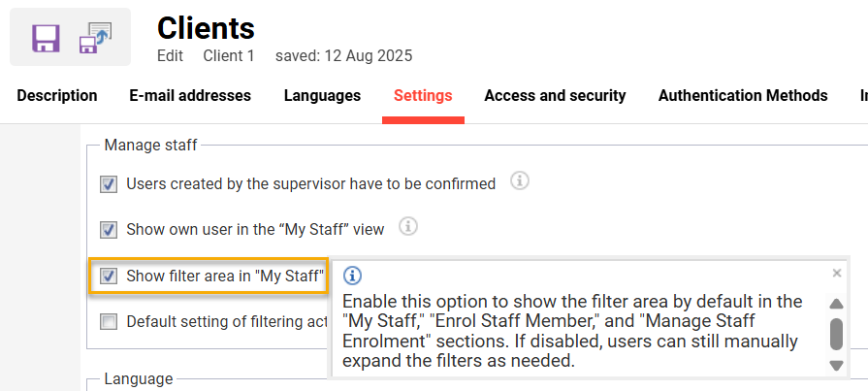This screenshot has height=391, width=868.
Task: Open info for supervisor-created users confirmation
Action: [x=520, y=181]
